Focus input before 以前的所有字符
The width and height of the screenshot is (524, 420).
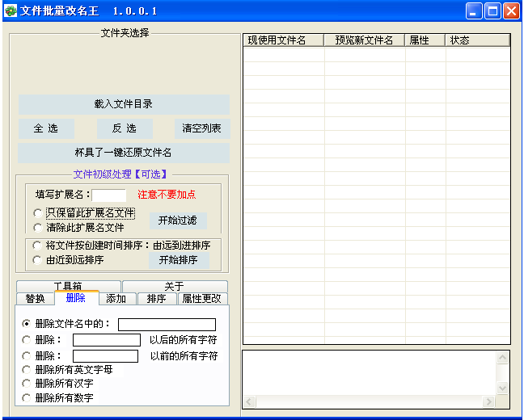[x=105, y=356]
